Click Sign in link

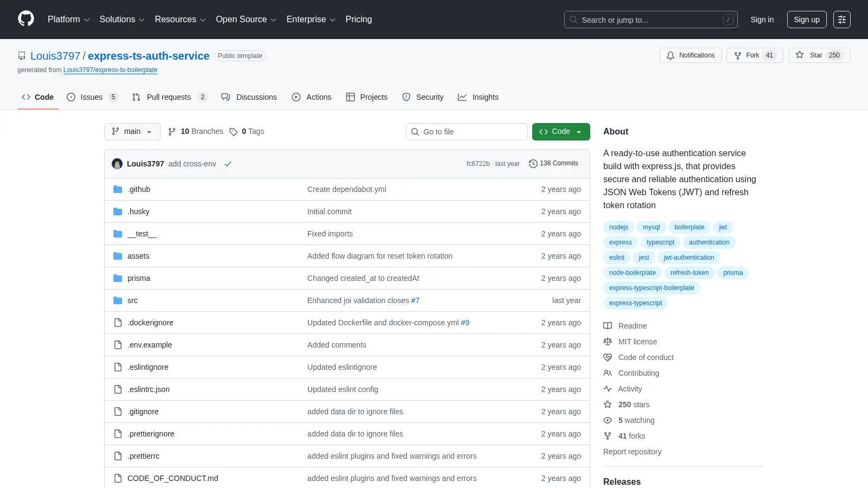click(762, 20)
